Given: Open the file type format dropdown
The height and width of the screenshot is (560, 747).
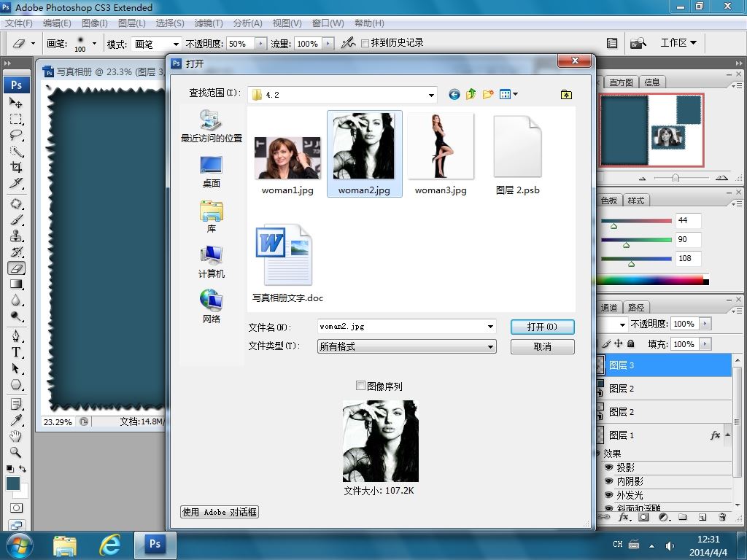Looking at the screenshot, I should (x=490, y=346).
